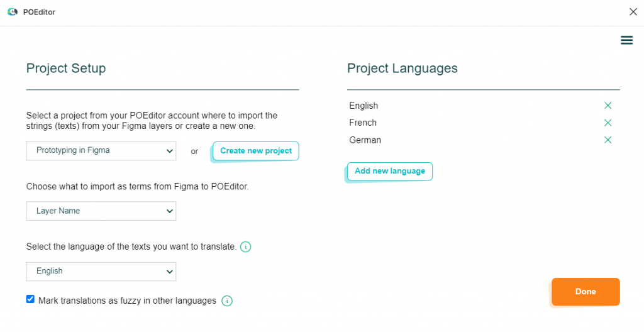The height and width of the screenshot is (332, 644).
Task: Open the Prototyping in Figma project dropdown
Action: tap(101, 151)
